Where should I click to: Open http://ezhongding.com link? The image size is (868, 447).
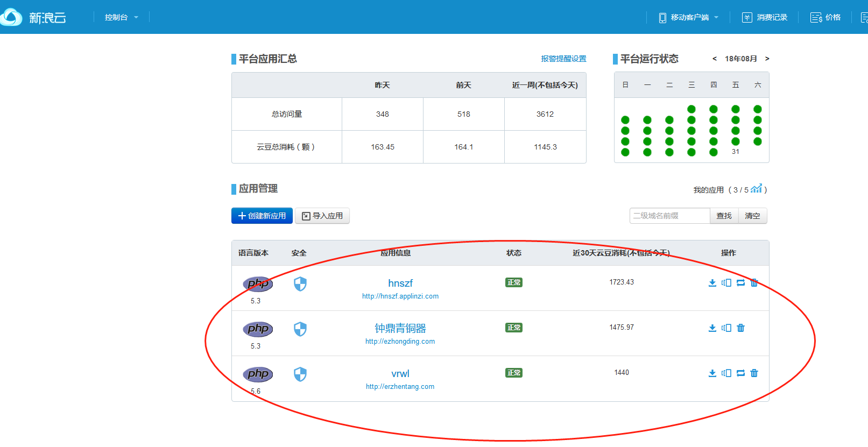(x=400, y=342)
